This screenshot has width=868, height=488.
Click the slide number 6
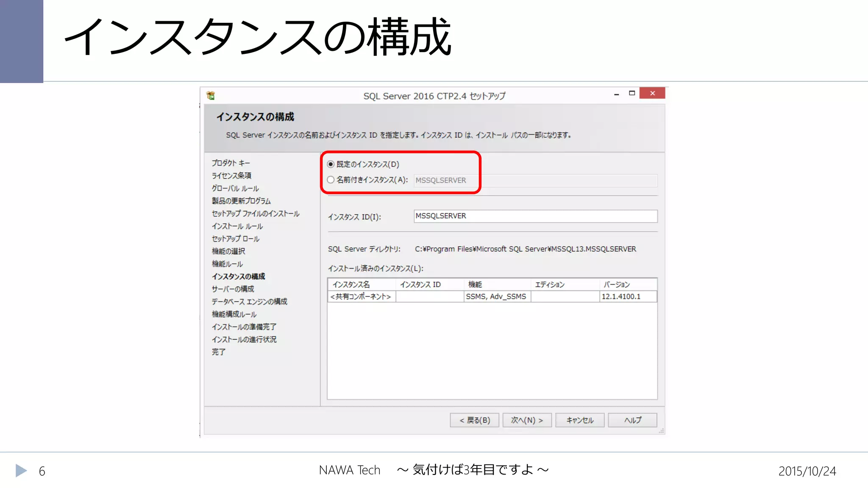point(42,471)
